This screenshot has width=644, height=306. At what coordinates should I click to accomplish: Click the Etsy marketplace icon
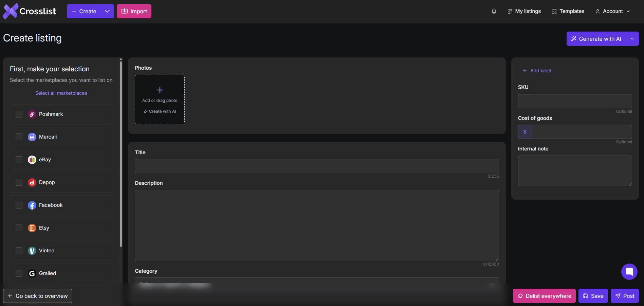[32, 228]
